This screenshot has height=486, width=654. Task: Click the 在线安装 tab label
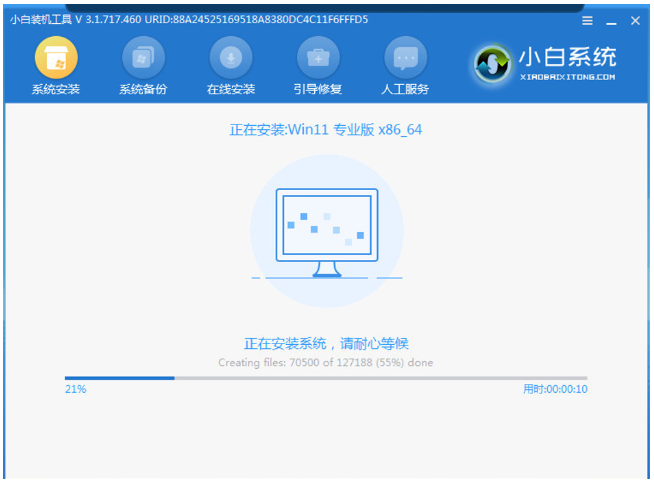[231, 89]
